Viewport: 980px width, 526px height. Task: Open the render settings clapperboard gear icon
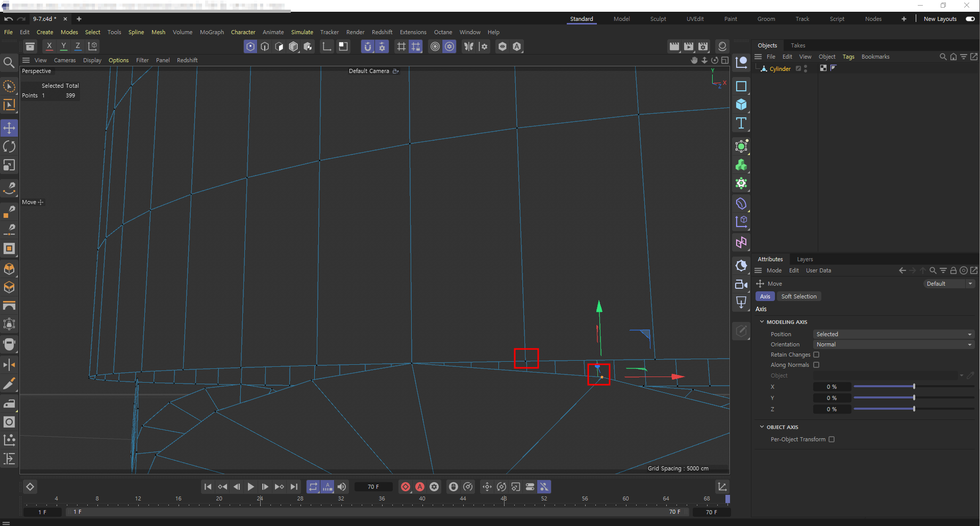pyautogui.click(x=703, y=47)
